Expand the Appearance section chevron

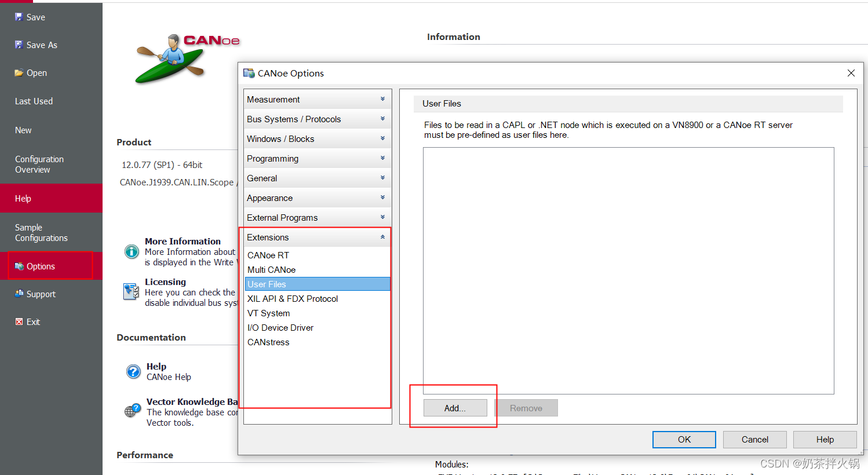[382, 198]
